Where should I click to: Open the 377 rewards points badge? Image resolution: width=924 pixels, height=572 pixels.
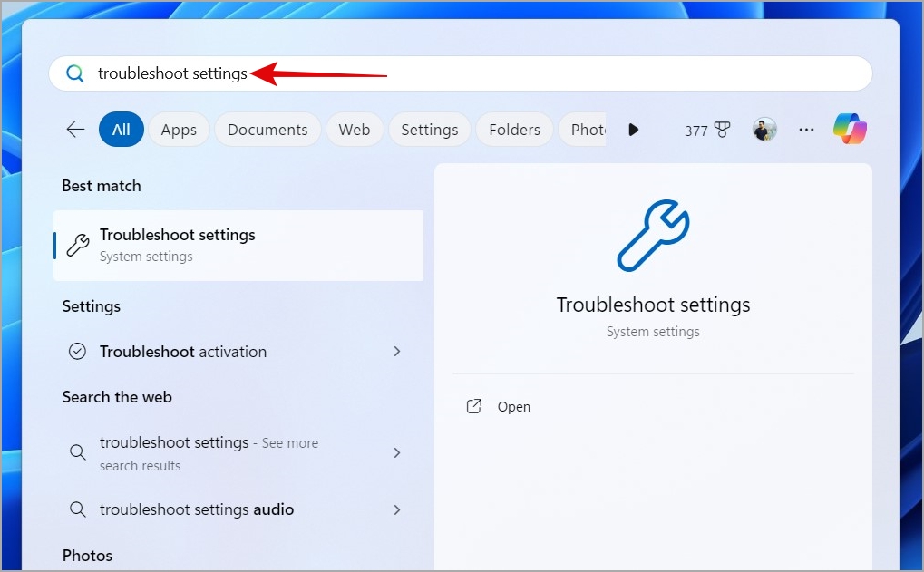click(x=707, y=130)
